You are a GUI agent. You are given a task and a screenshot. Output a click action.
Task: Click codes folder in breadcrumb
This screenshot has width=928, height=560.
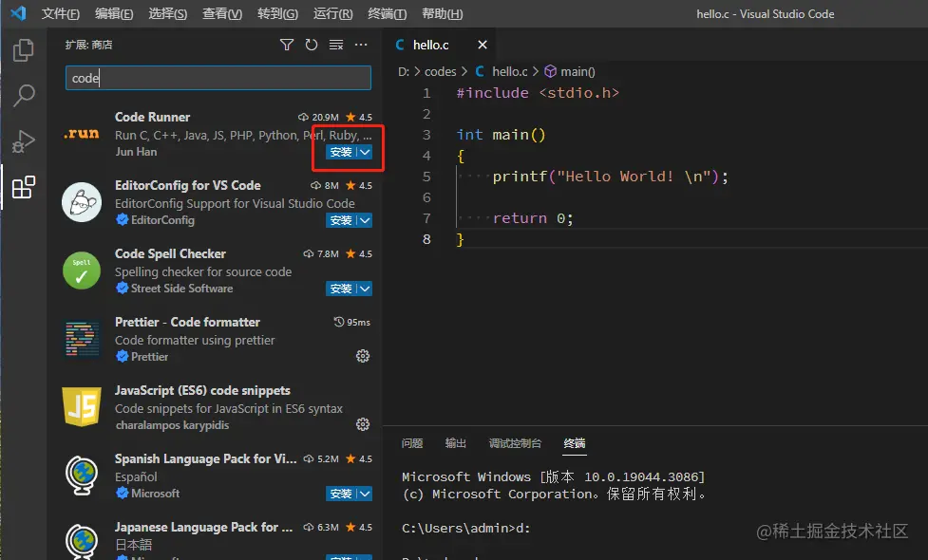click(x=441, y=71)
